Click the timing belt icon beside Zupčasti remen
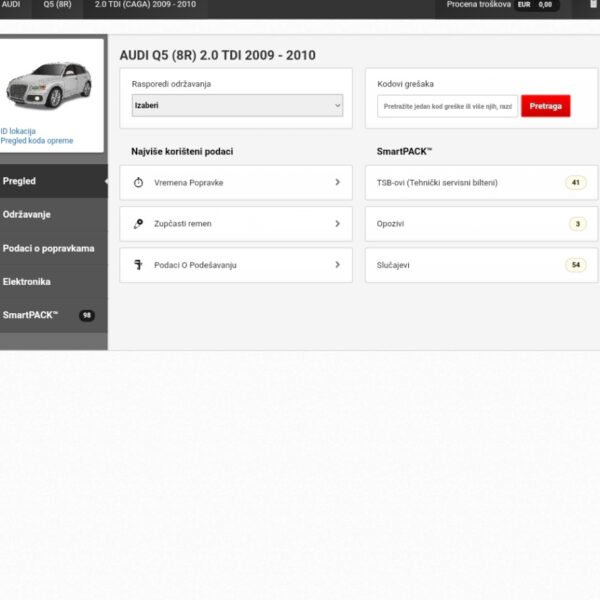This screenshot has width=600, height=600. point(138,224)
